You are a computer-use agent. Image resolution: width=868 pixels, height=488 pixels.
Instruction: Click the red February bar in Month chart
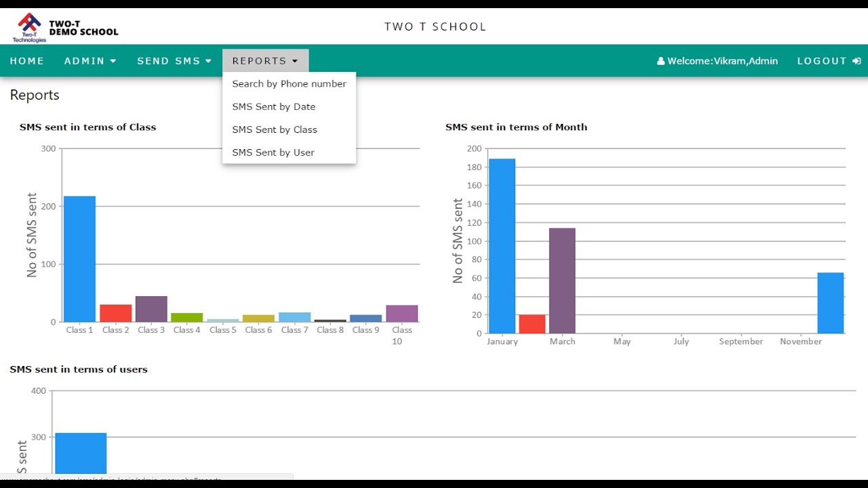(x=532, y=324)
